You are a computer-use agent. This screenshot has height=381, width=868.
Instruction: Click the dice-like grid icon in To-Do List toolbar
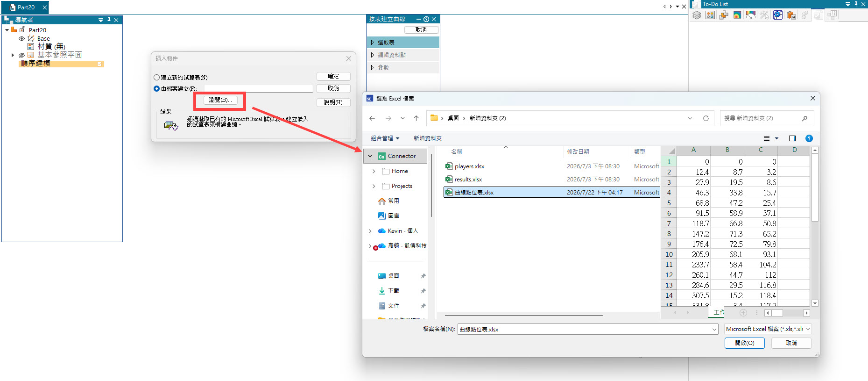pos(710,15)
